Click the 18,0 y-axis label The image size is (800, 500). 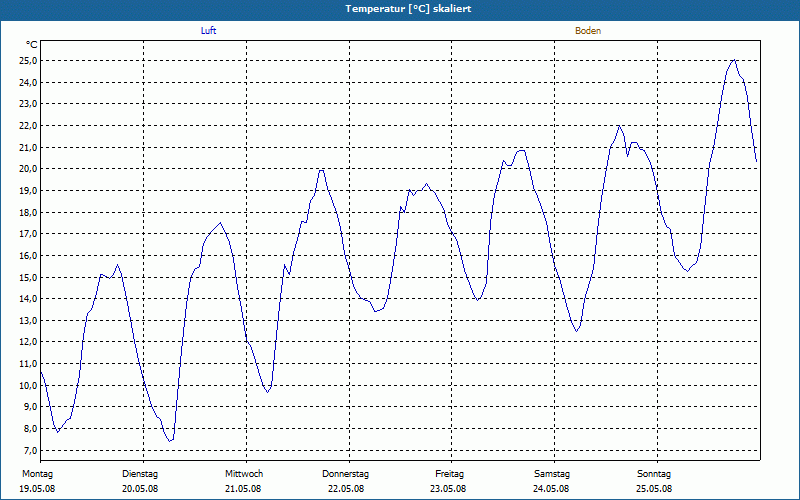coord(28,212)
